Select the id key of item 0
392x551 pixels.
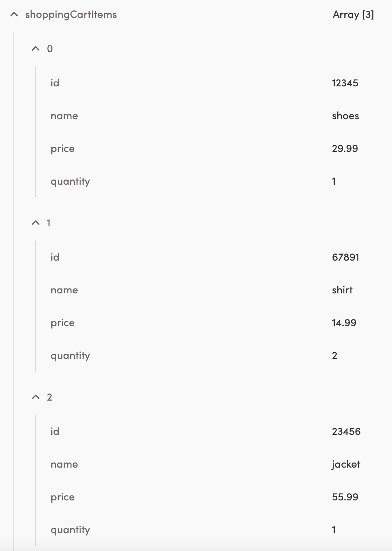(x=55, y=83)
